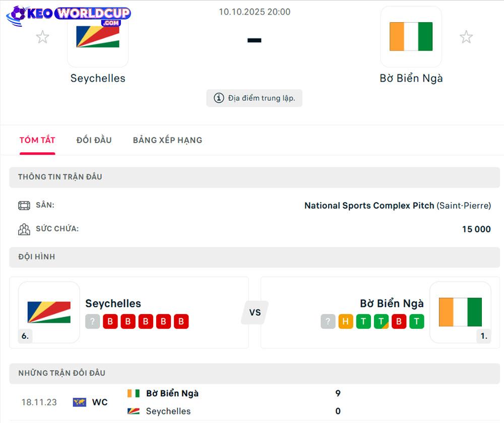The image size is (504, 423).
Task: Click Bờ Biển Ngà's orange H form badge
Action: click(x=346, y=322)
